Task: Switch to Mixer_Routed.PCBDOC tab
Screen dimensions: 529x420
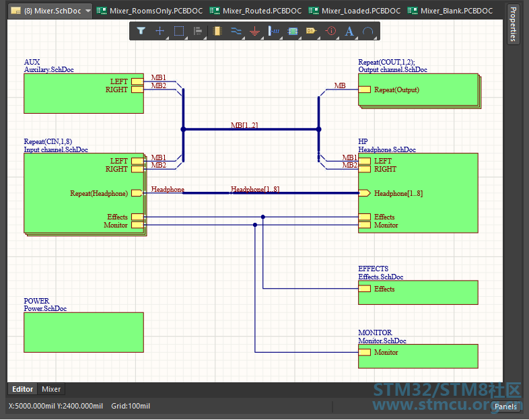Action: click(x=256, y=11)
